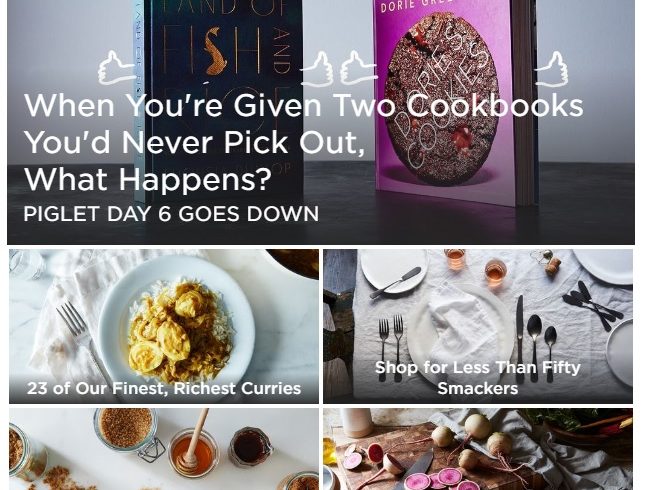Click the round cookie picture on the purple cover

[x=440, y=98]
